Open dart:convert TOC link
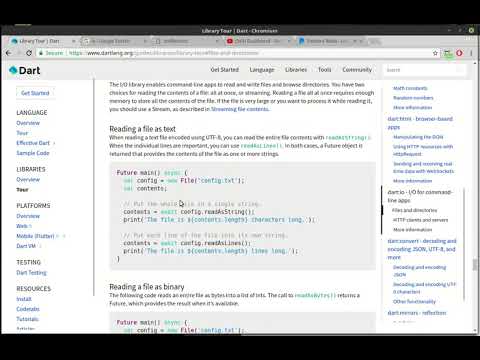Screen dimensions: 480x360 (x=422, y=249)
